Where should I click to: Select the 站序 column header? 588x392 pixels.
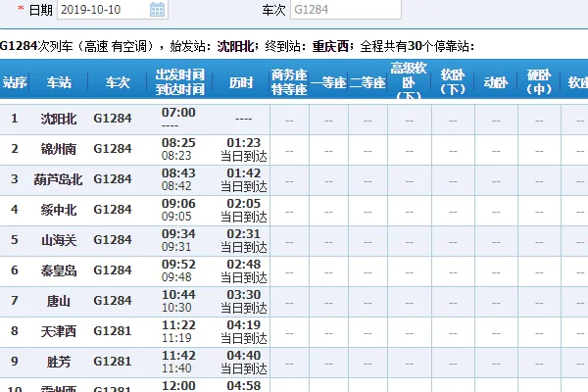tap(15, 82)
